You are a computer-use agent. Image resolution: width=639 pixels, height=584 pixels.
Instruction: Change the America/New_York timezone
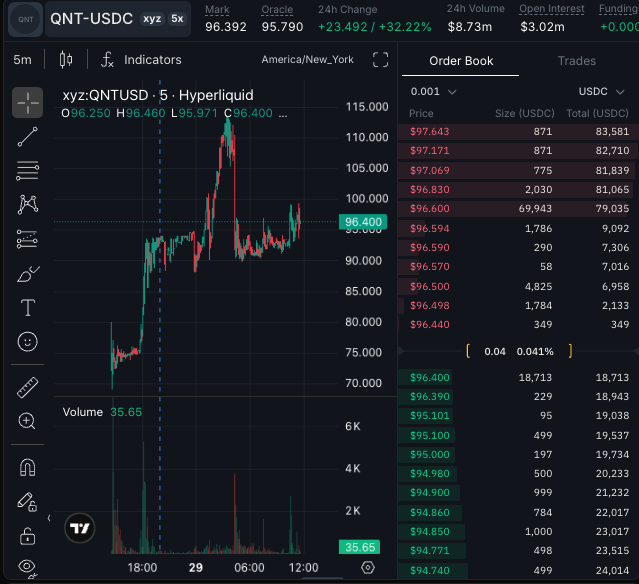click(307, 60)
